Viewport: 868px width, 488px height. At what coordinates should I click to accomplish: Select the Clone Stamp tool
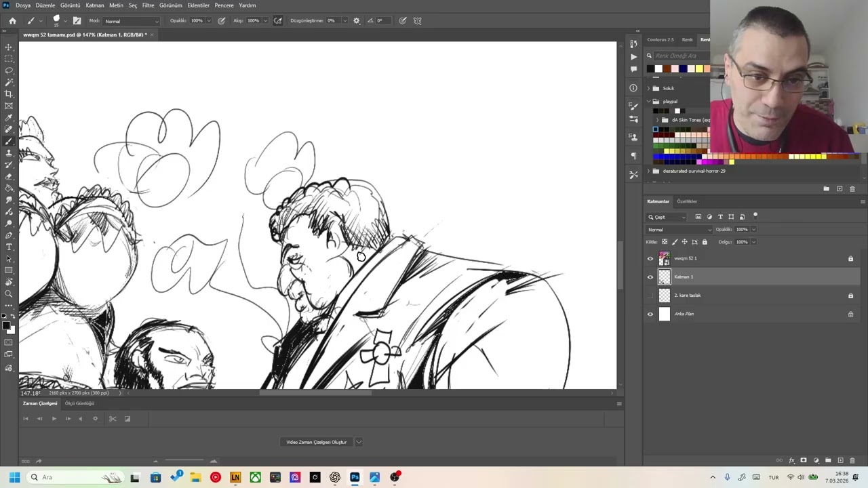point(9,153)
